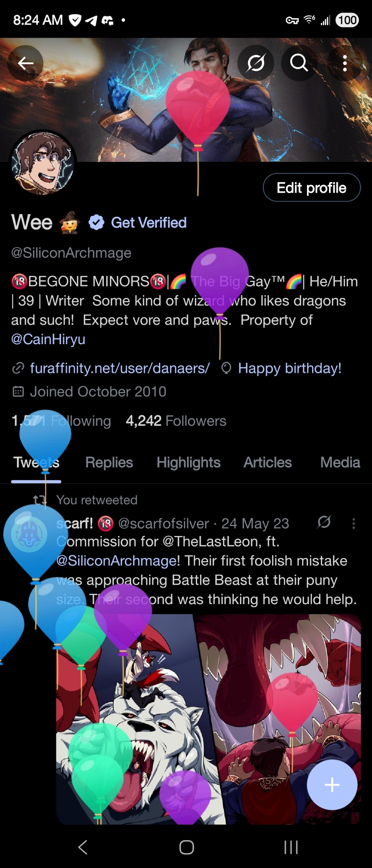Open the Grok slashed-circle icon in header

click(256, 63)
